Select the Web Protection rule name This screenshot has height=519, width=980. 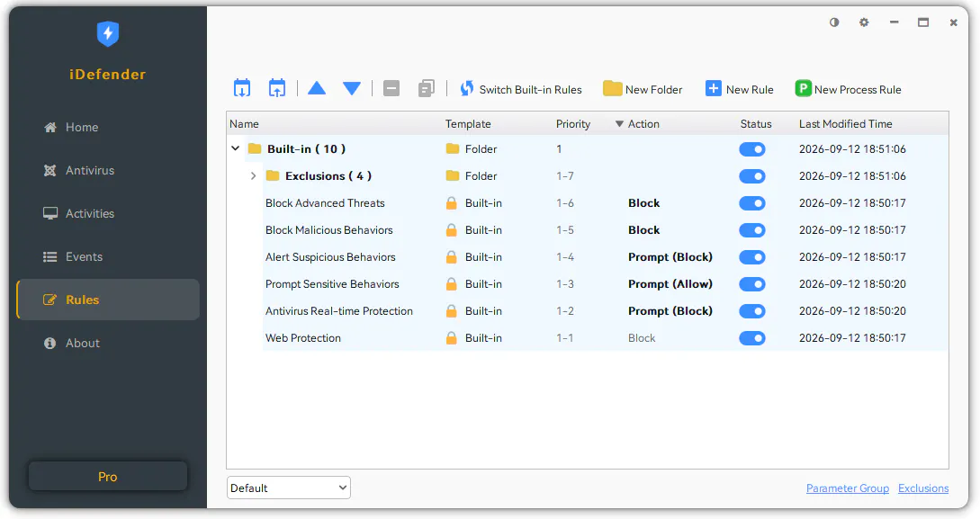(x=303, y=338)
